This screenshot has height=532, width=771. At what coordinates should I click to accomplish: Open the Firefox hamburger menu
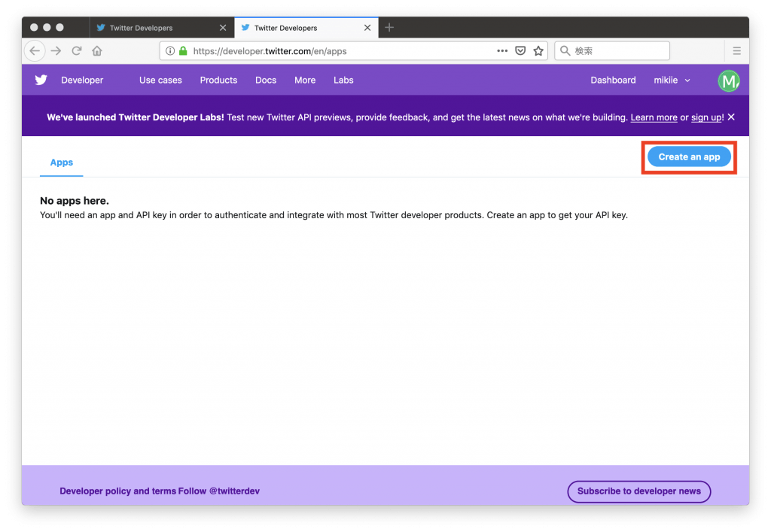[736, 51]
